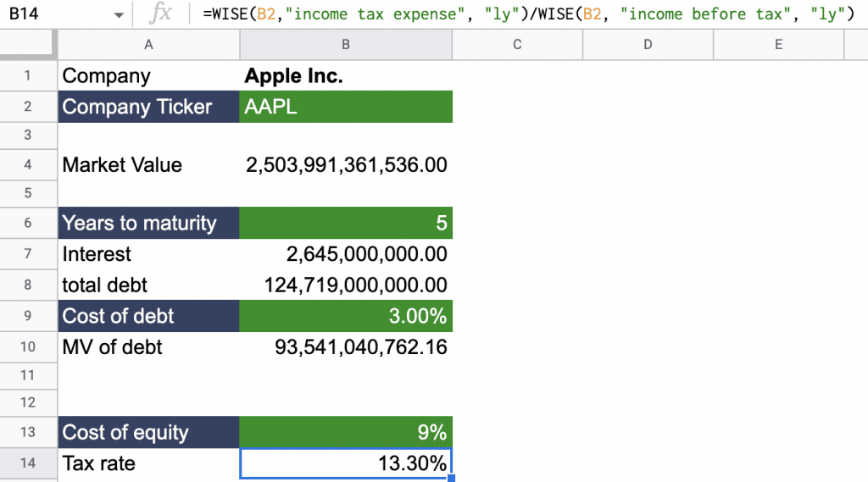Select column B header

[x=346, y=44]
